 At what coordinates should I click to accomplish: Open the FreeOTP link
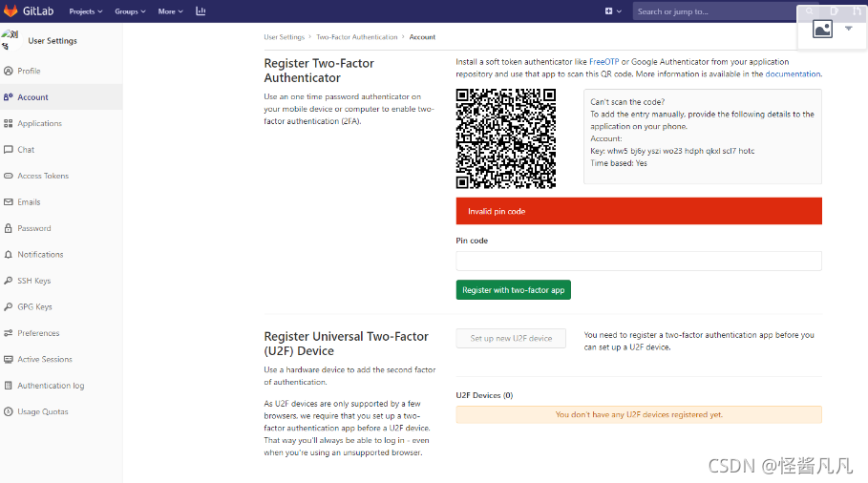tap(603, 62)
